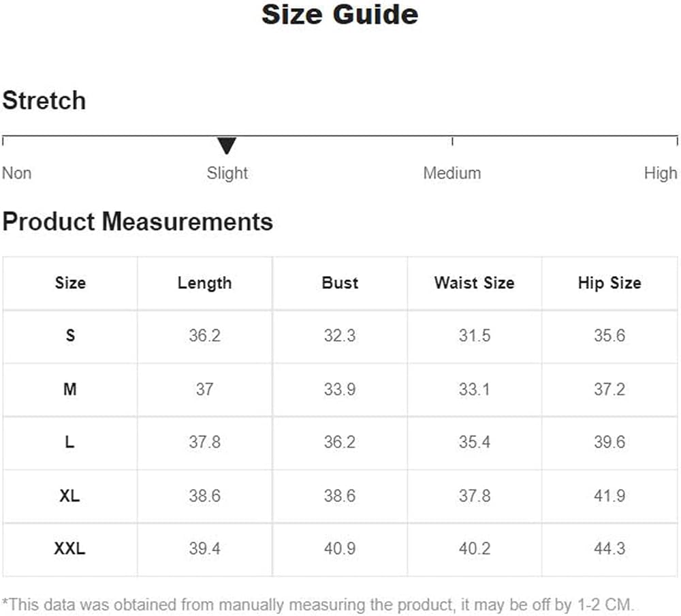Click the High stretch label

661,173
